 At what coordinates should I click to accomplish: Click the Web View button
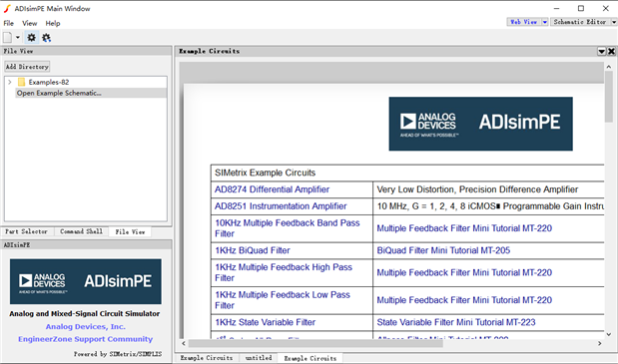pos(524,22)
